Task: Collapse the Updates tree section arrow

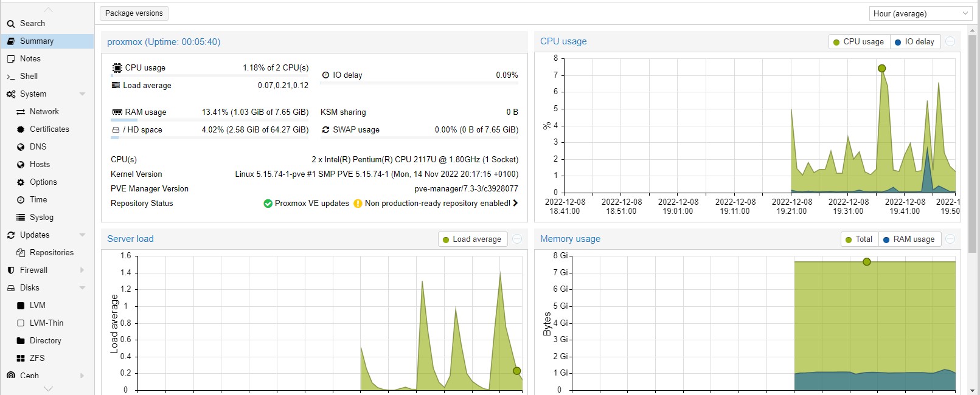Action: point(82,235)
